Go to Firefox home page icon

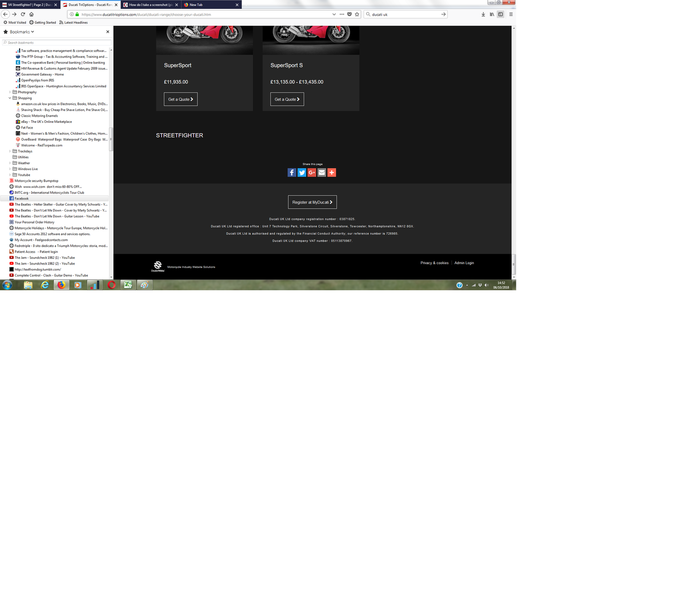click(31, 14)
